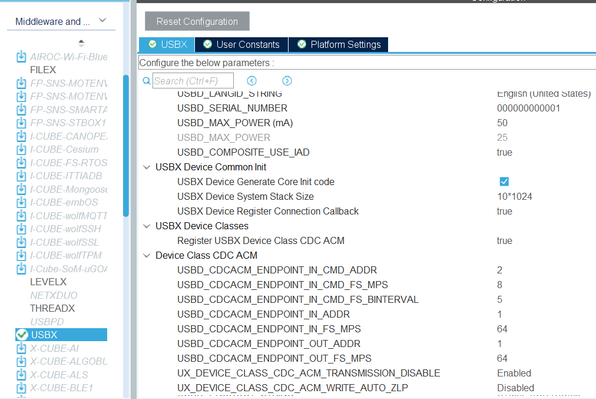
Task: Go to previous search result arrow
Action: click(x=252, y=81)
